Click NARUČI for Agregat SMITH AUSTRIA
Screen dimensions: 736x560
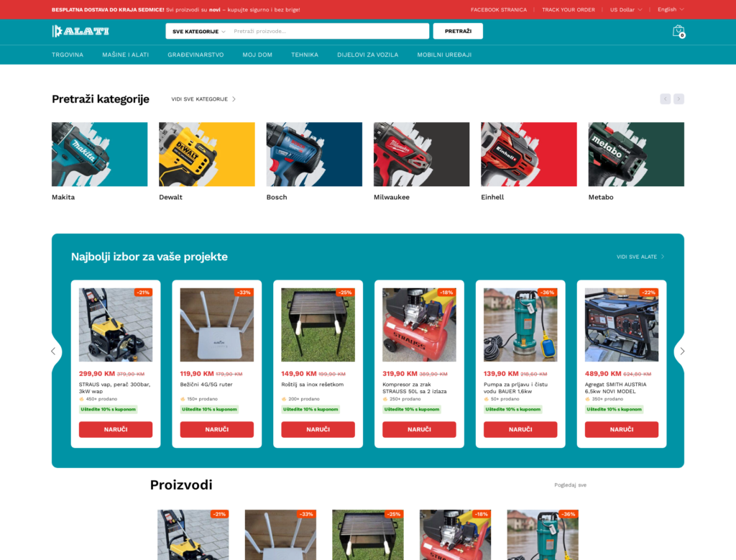[622, 429]
